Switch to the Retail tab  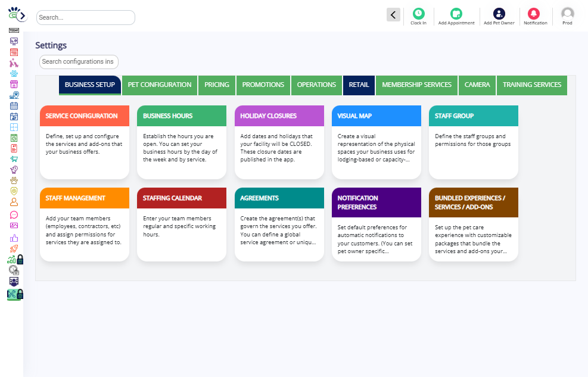pos(359,85)
